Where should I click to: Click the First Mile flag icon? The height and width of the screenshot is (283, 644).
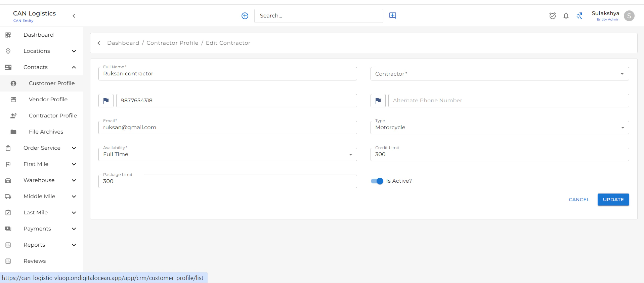(x=8, y=164)
